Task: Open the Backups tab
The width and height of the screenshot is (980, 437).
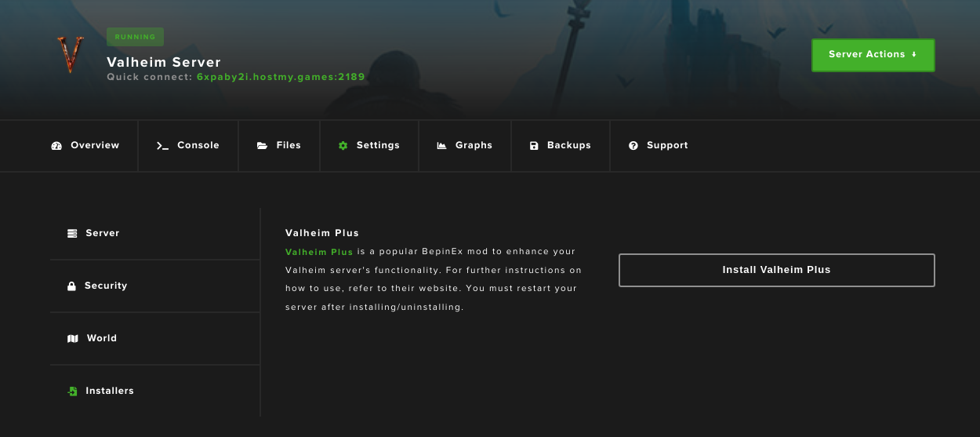Action: (x=561, y=146)
